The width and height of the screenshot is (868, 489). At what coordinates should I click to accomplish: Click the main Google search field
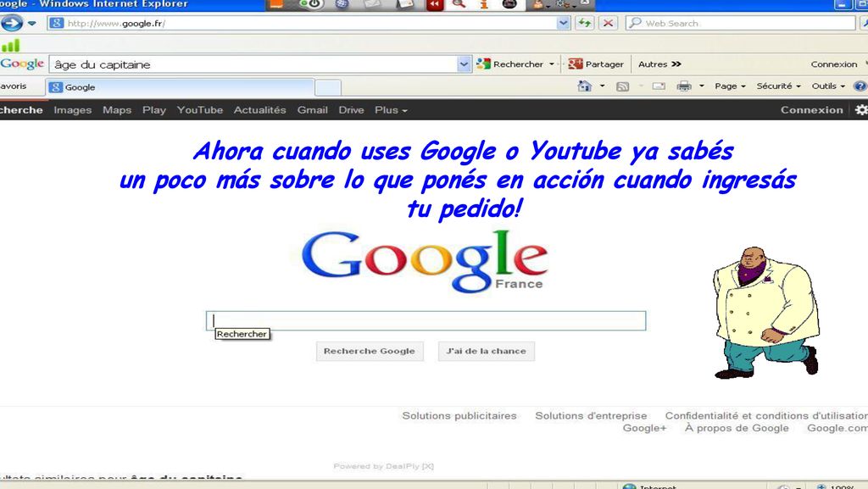pyautogui.click(x=426, y=321)
